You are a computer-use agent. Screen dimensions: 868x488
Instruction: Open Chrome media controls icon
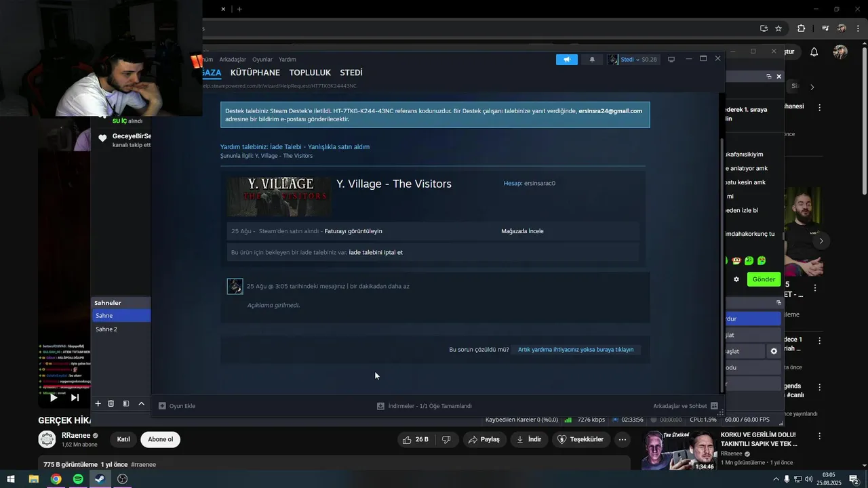pos(825,28)
